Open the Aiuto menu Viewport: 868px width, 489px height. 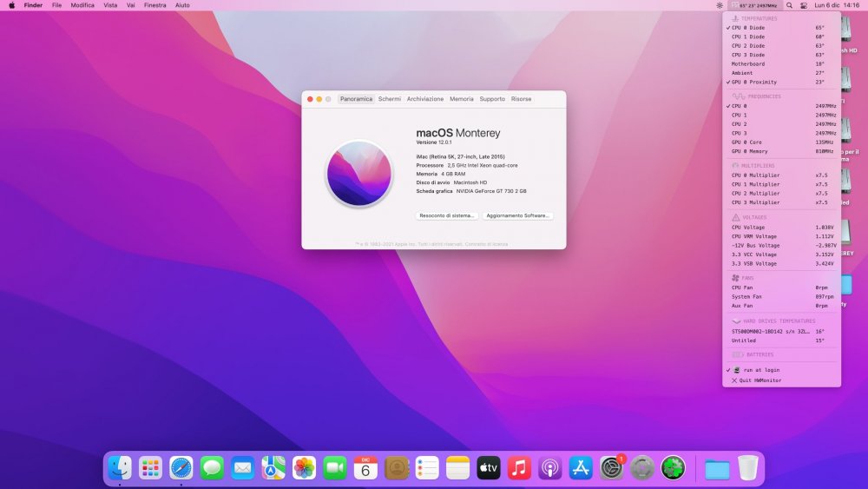point(182,5)
